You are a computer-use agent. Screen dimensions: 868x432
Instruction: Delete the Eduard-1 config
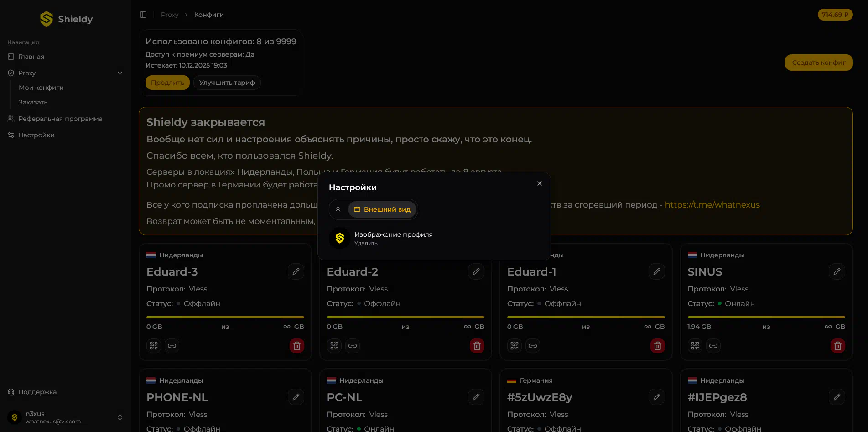point(658,346)
